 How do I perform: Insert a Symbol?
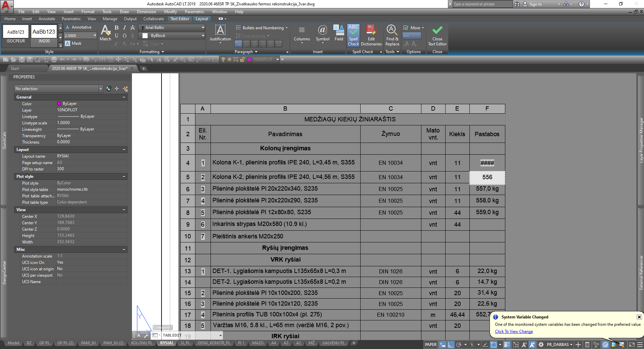coord(322,34)
